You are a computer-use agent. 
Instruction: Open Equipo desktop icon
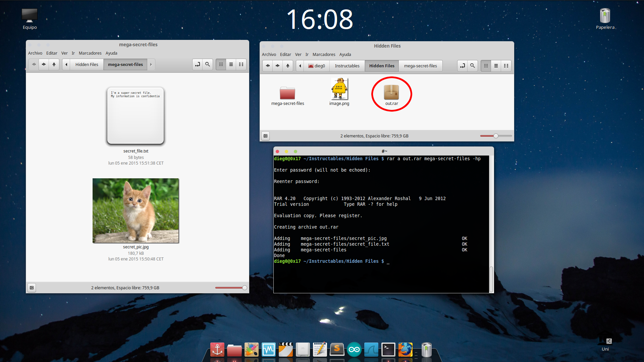[x=30, y=16]
